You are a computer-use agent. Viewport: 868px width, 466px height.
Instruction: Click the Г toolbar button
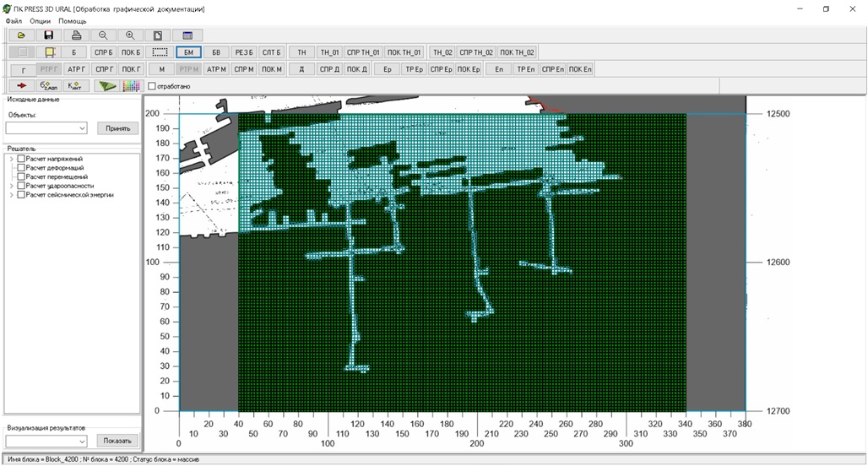pos(24,69)
